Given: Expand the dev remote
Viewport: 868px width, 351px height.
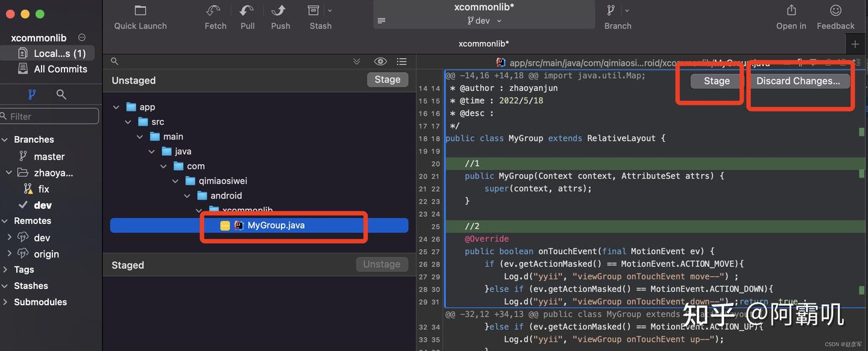Looking at the screenshot, I should pos(9,237).
